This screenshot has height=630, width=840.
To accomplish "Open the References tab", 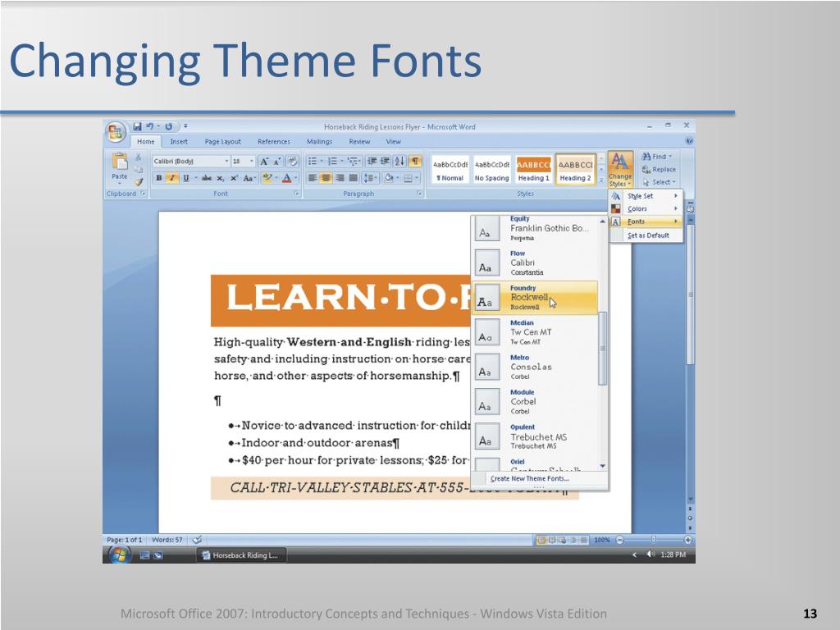I will pos(274,141).
